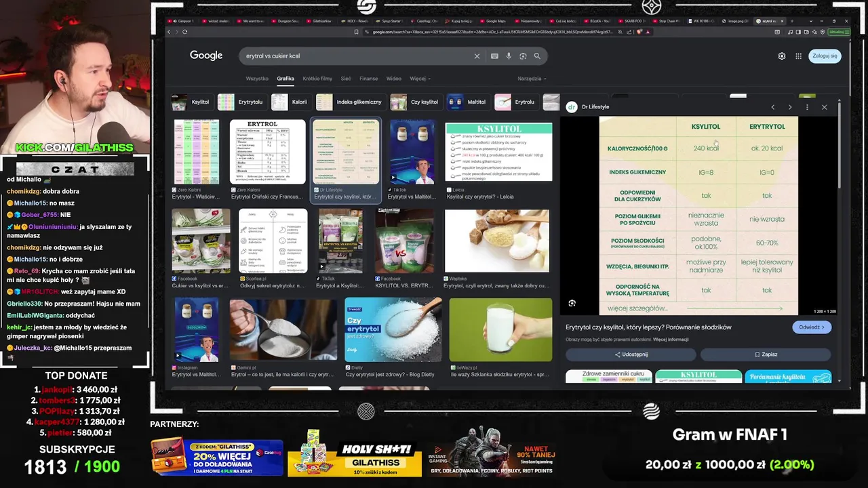
Task: Select the Indeks glikemiczny filter chip
Action: click(x=351, y=102)
